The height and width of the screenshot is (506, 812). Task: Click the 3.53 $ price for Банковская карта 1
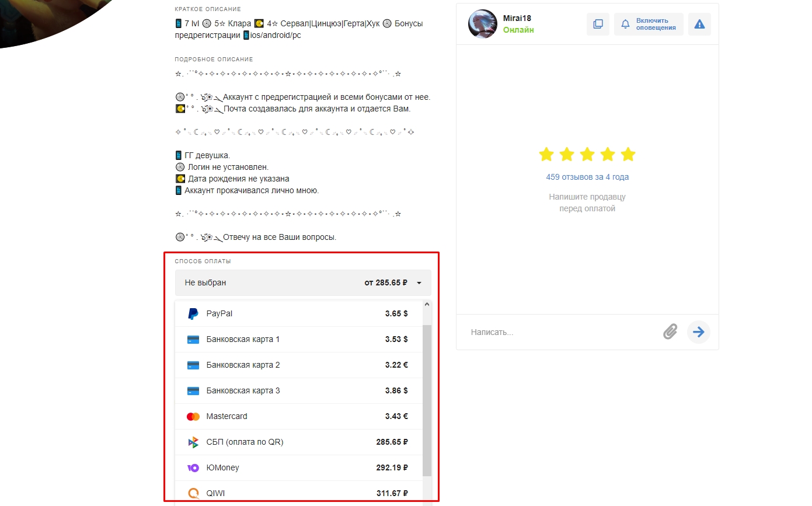click(396, 340)
